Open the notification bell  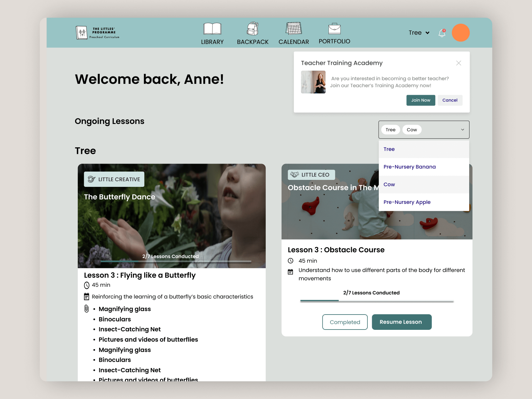tap(442, 33)
